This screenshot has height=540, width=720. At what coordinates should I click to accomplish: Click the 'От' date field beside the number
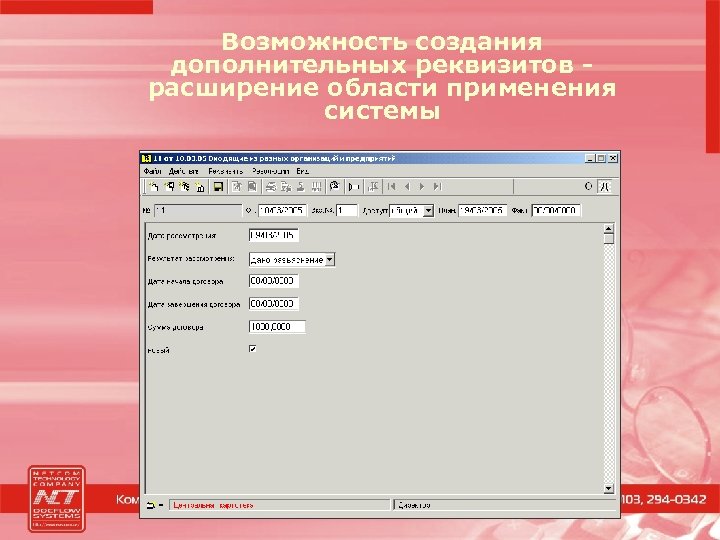click(282, 211)
